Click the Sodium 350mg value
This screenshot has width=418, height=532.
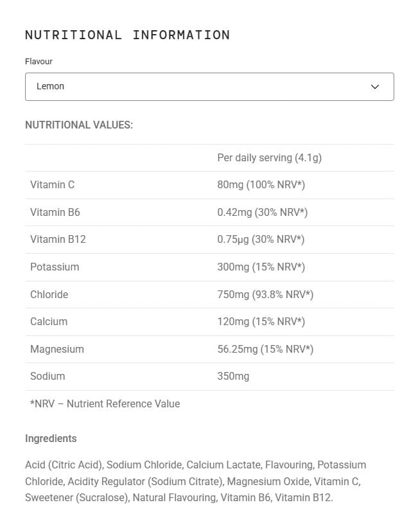(233, 377)
